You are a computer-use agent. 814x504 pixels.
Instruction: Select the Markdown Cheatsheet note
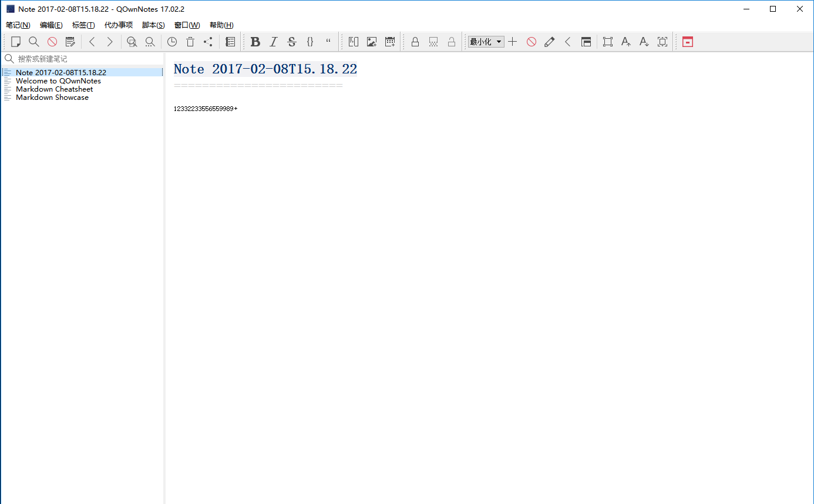pos(54,89)
